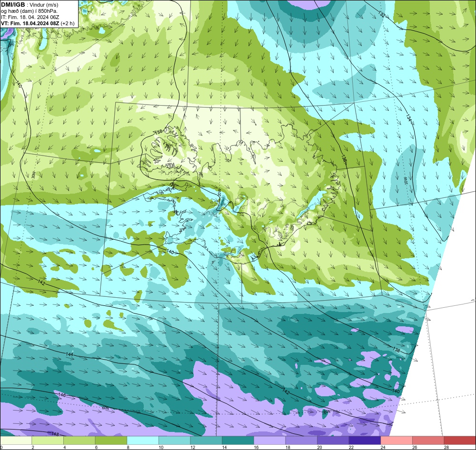The height and width of the screenshot is (450, 476).
Task: Select the 20–22 m/s violet legend swatch
Action: [x=333, y=440]
